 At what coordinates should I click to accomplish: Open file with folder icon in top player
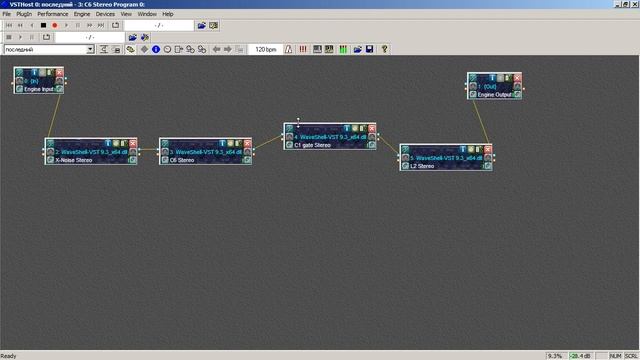(202, 25)
